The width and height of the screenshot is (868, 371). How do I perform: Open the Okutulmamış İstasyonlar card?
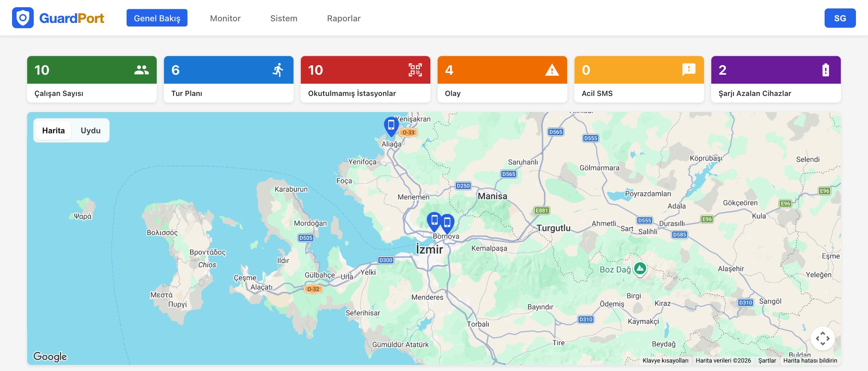pyautogui.click(x=365, y=79)
